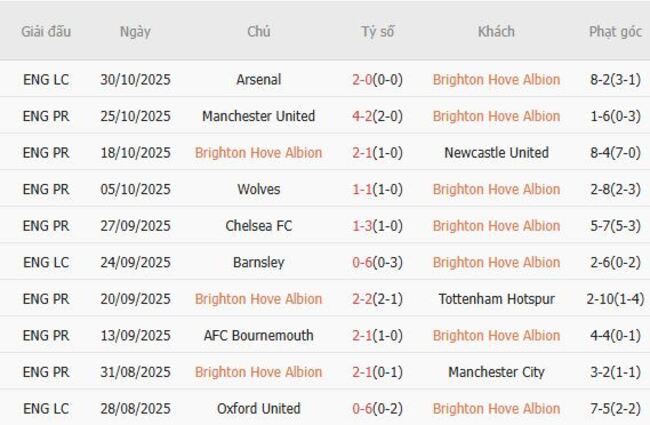Open the Oxford United team link
The image size is (650, 425).
(x=258, y=408)
